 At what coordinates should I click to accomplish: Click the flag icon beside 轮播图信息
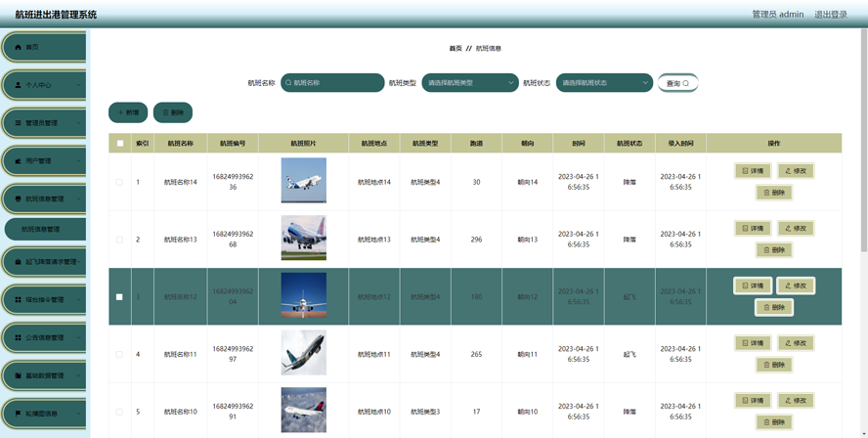point(18,414)
